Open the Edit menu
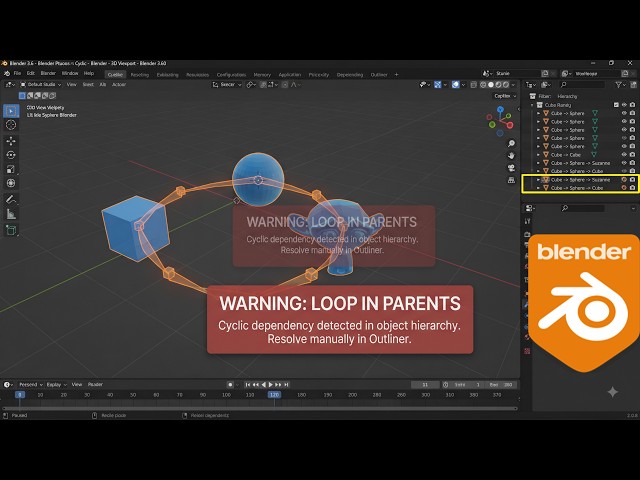The image size is (640, 480). pyautogui.click(x=31, y=73)
